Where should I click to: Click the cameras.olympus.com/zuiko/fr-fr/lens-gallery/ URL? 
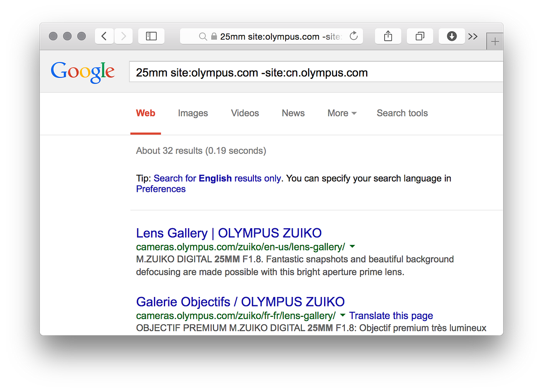[x=236, y=316]
